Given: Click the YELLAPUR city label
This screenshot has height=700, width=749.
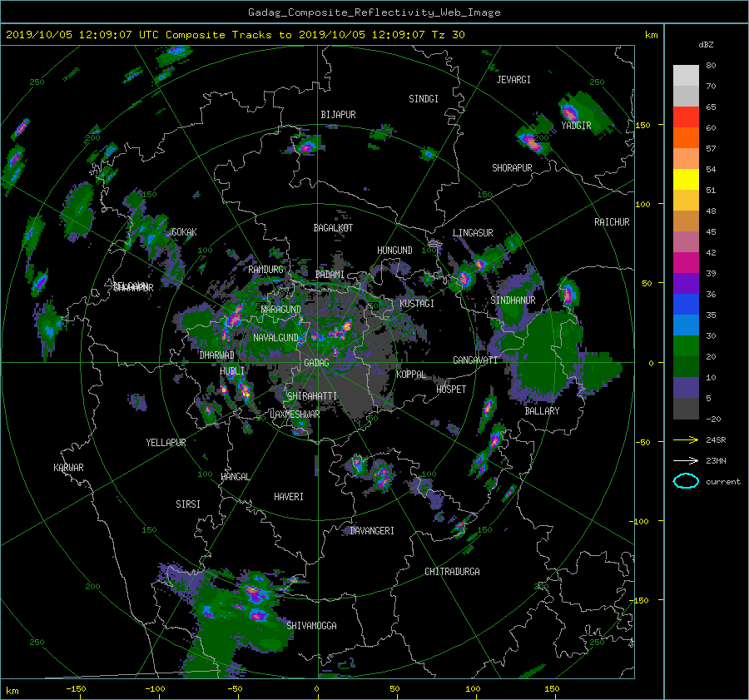Looking at the screenshot, I should pos(166,443).
